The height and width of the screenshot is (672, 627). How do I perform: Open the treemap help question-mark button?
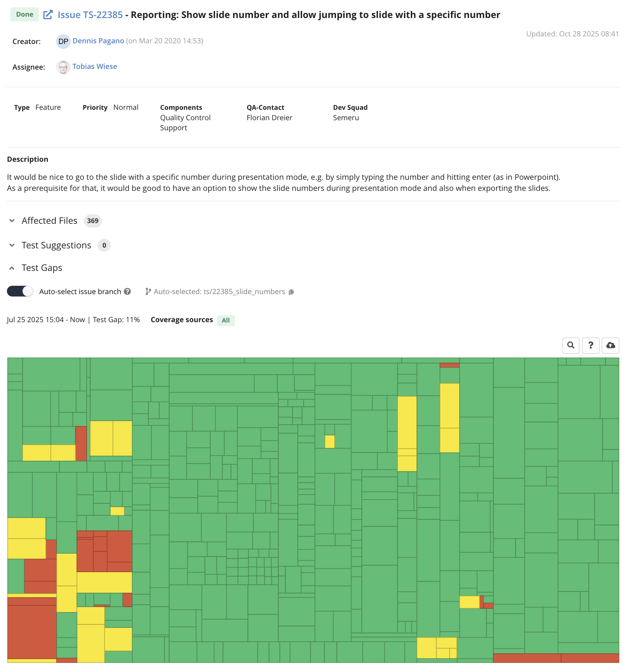point(591,345)
